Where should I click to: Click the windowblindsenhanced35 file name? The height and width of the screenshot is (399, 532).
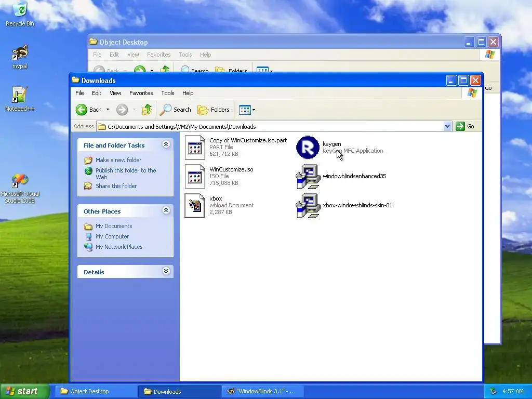354,176
